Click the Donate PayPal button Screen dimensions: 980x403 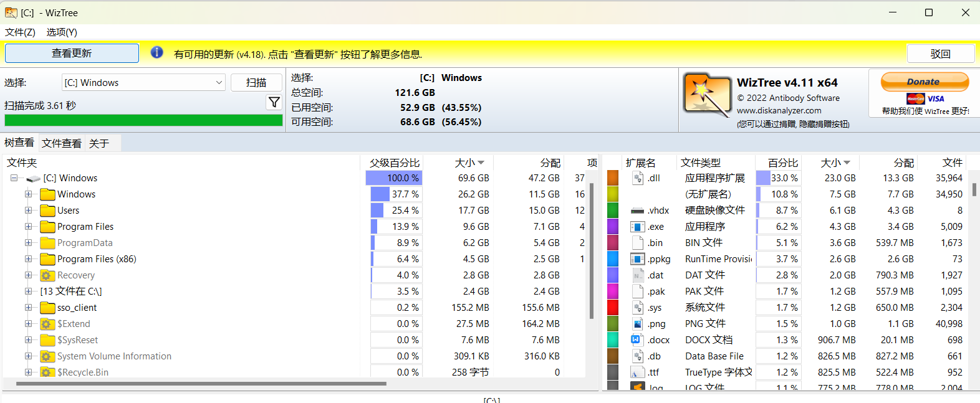[924, 82]
